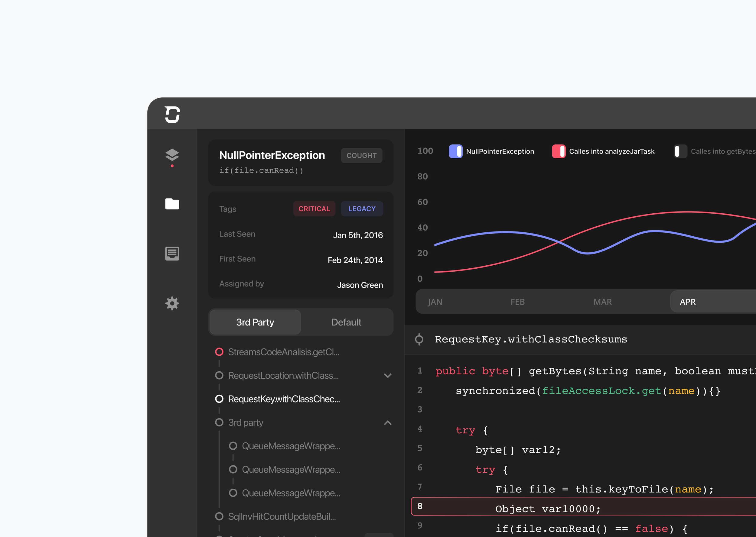Screen dimensions: 756x537
Task: Click the CRITICAL tag
Action: coord(314,209)
